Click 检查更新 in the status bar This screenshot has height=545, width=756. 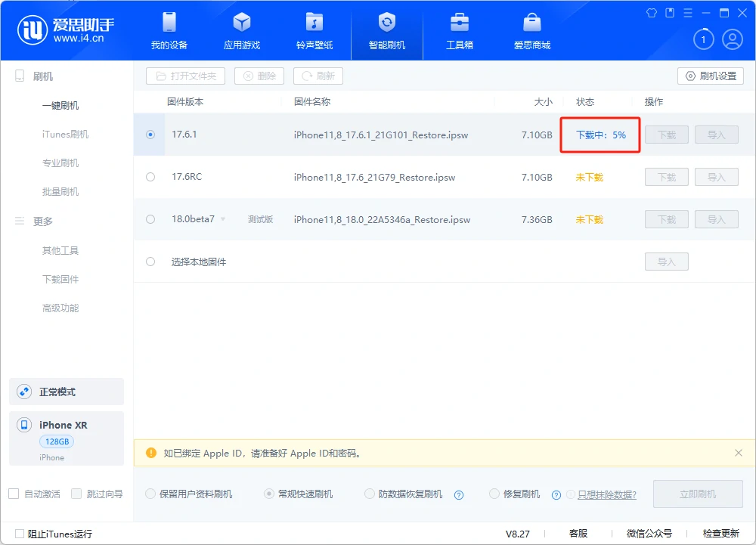click(x=720, y=534)
